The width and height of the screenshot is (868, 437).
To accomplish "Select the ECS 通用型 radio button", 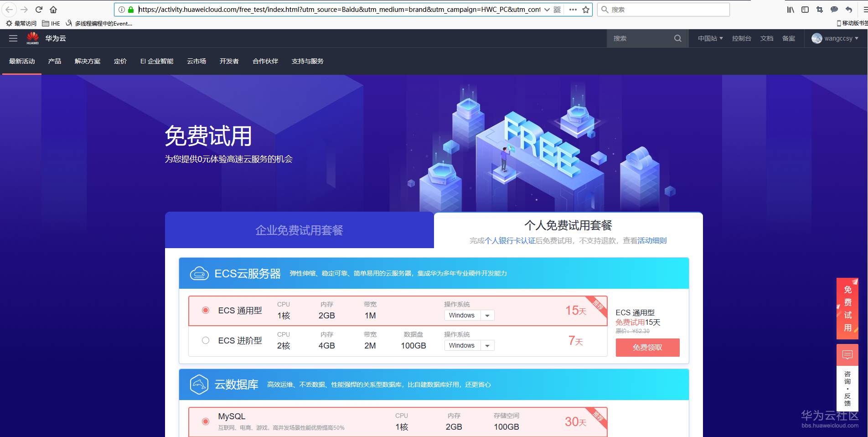I will [206, 310].
